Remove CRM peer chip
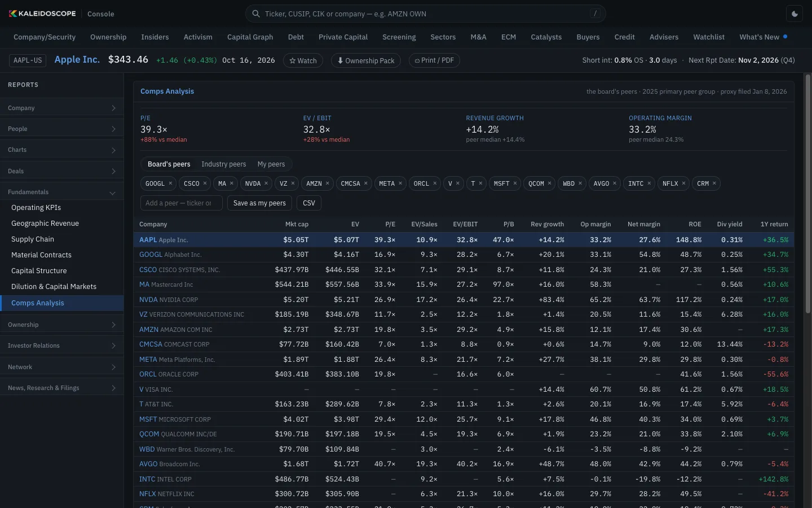 click(714, 183)
